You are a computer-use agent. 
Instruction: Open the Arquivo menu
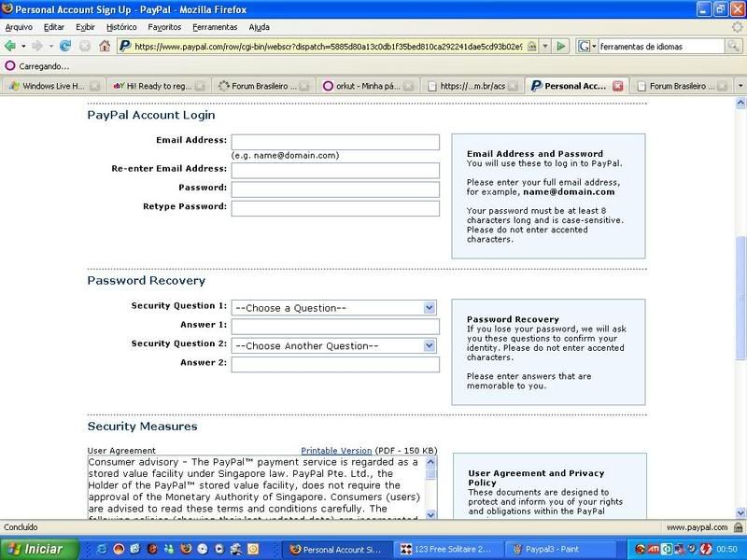[19, 27]
